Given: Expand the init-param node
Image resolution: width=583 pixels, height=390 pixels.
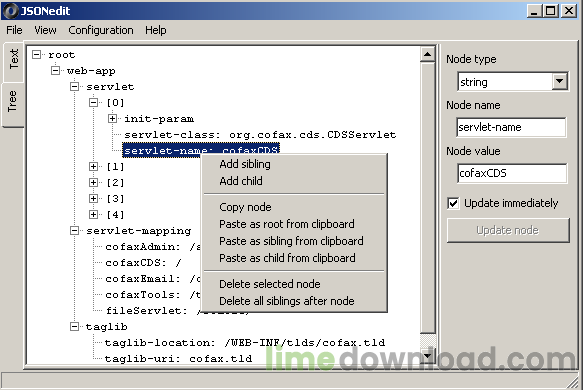Looking at the screenshot, I should (x=112, y=119).
